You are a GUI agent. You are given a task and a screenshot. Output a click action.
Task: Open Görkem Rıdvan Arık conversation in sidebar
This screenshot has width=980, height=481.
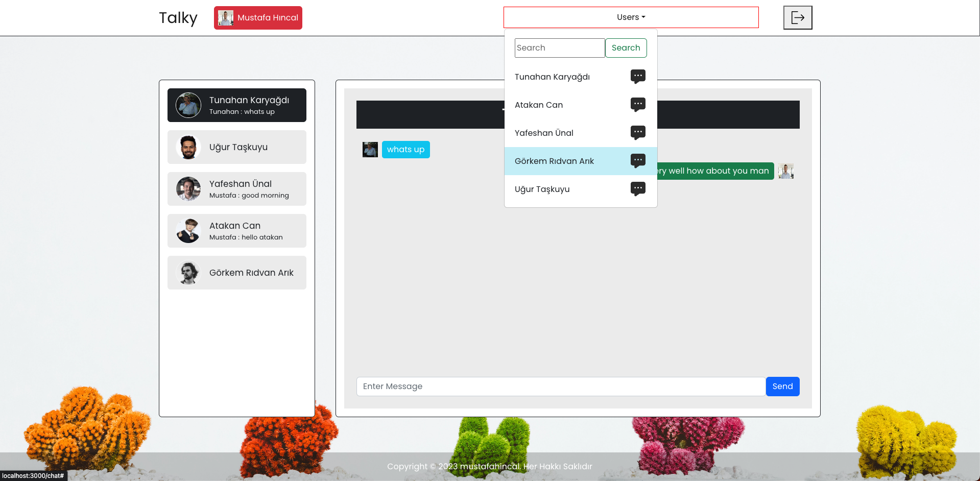237,273
